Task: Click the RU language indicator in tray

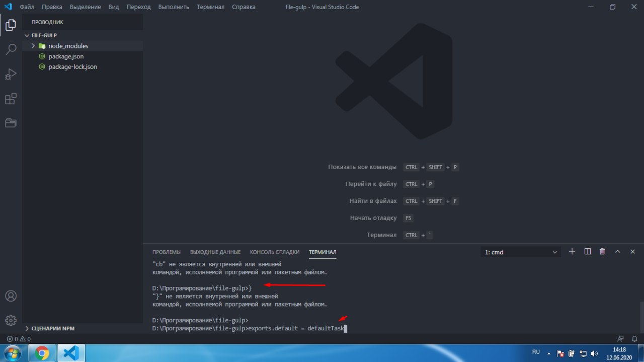Action: point(536,352)
